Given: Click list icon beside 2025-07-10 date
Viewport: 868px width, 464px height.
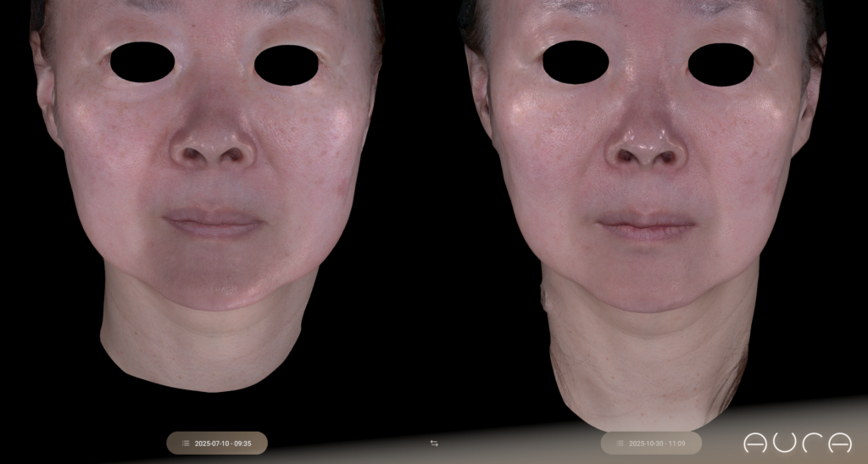Looking at the screenshot, I should click(186, 443).
